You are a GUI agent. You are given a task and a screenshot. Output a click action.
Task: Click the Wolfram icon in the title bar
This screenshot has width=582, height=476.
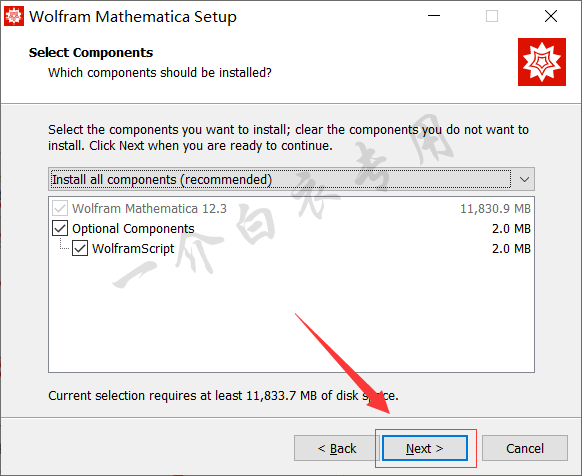14,16
